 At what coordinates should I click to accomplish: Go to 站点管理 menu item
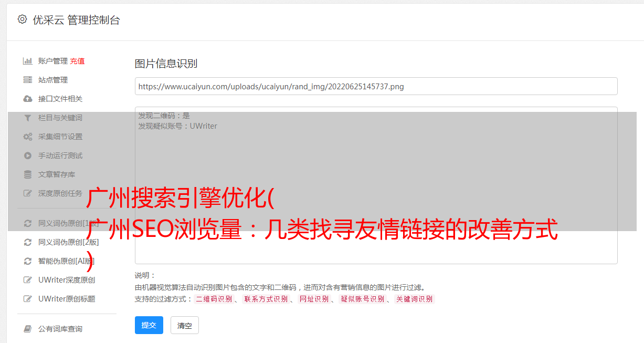[x=53, y=80]
